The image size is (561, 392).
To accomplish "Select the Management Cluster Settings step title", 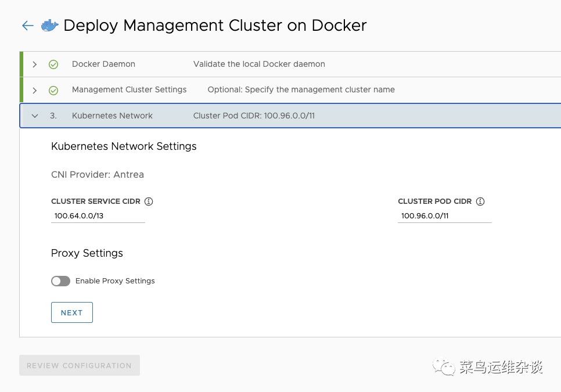I will 129,90.
